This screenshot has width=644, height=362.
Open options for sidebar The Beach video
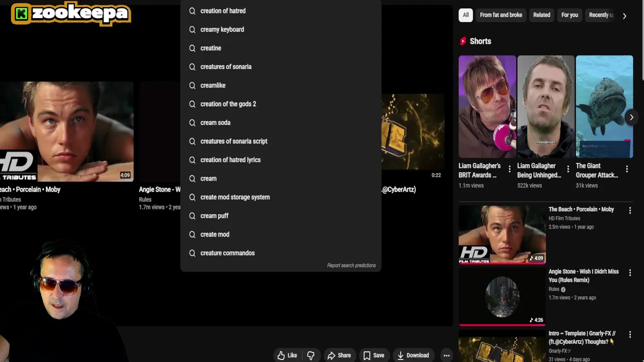[x=630, y=211]
